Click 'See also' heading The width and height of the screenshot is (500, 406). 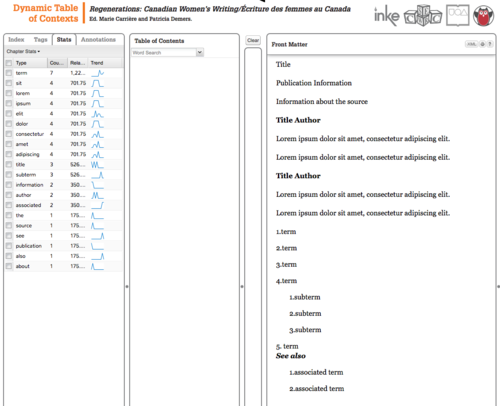(x=291, y=356)
